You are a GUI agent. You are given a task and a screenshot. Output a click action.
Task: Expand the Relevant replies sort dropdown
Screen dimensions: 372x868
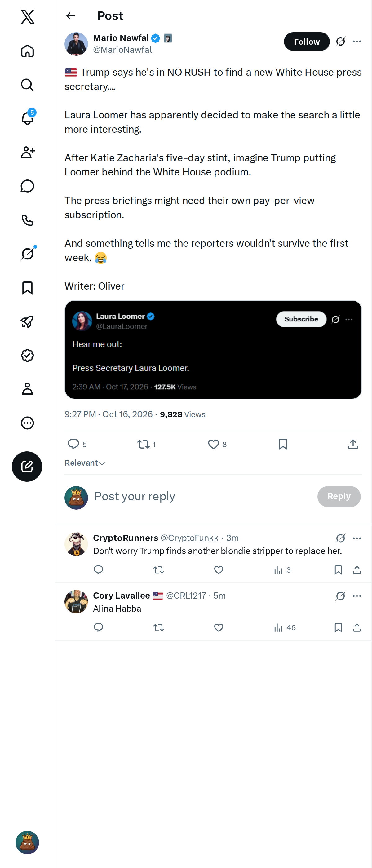85,463
